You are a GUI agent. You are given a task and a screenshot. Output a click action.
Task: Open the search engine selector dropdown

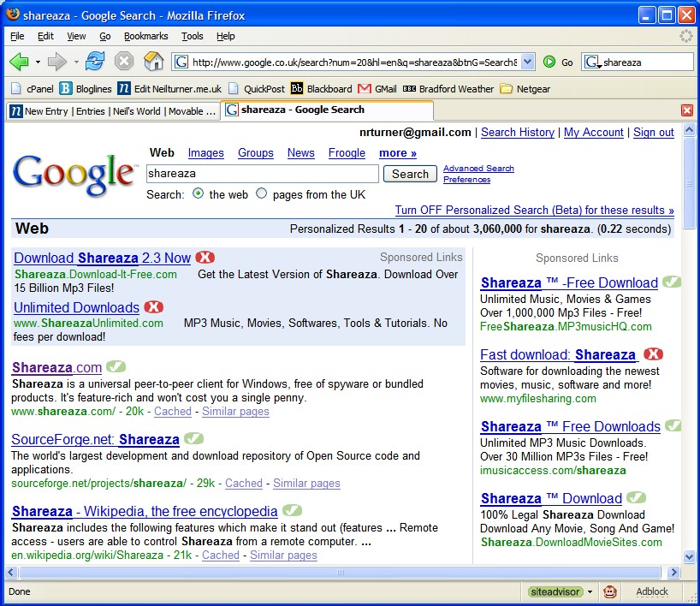(x=592, y=62)
